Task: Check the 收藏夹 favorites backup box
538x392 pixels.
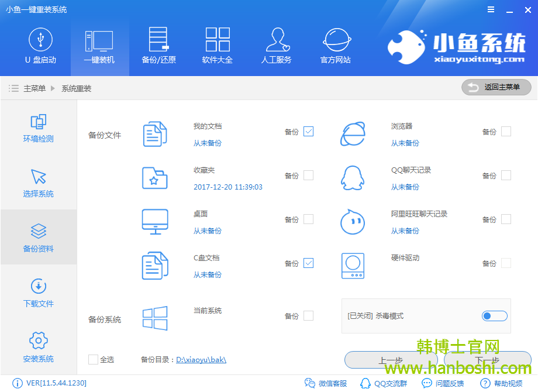Action: pos(308,175)
